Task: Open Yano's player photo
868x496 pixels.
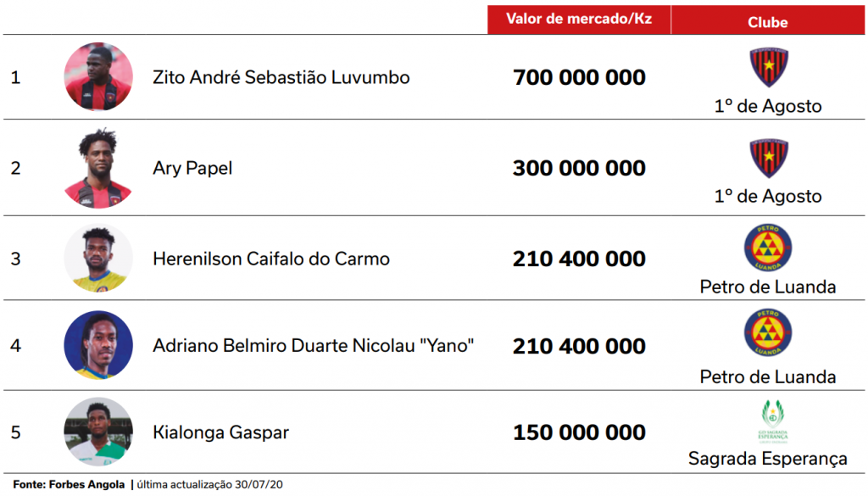Action: (x=98, y=346)
